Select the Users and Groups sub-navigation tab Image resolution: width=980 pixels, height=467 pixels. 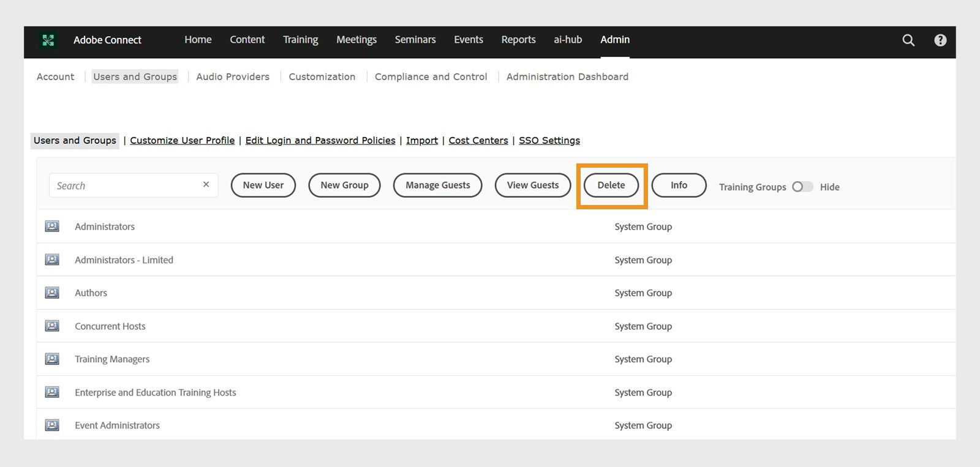pos(135,77)
